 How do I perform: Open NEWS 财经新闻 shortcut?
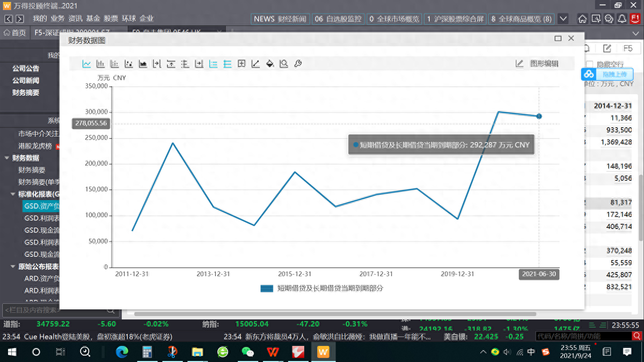pyautogui.click(x=280, y=19)
